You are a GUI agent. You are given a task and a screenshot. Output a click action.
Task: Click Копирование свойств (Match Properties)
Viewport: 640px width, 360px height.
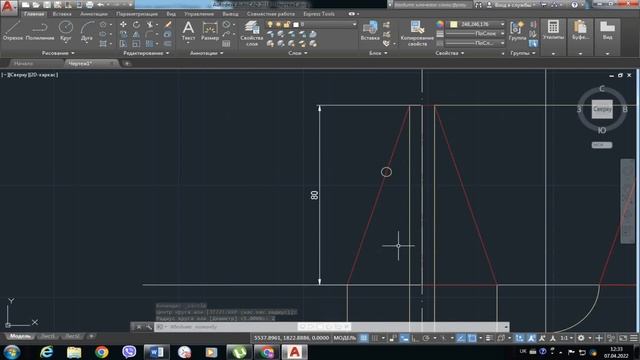tap(417, 33)
